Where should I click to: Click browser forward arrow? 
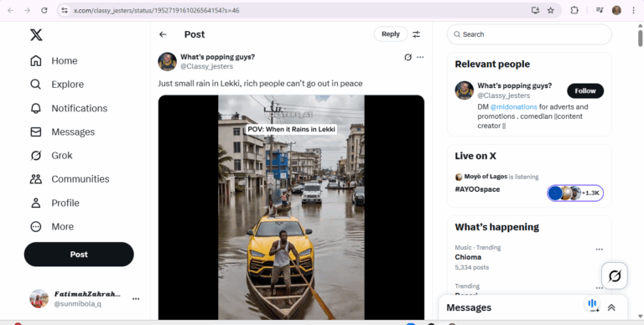28,10
